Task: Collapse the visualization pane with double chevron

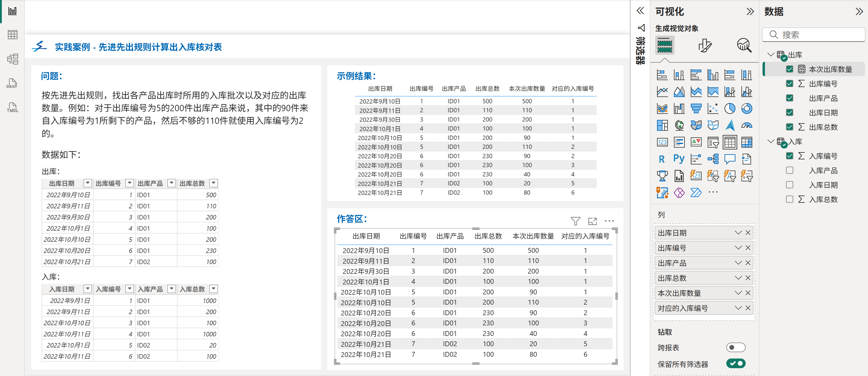Action: tap(750, 12)
